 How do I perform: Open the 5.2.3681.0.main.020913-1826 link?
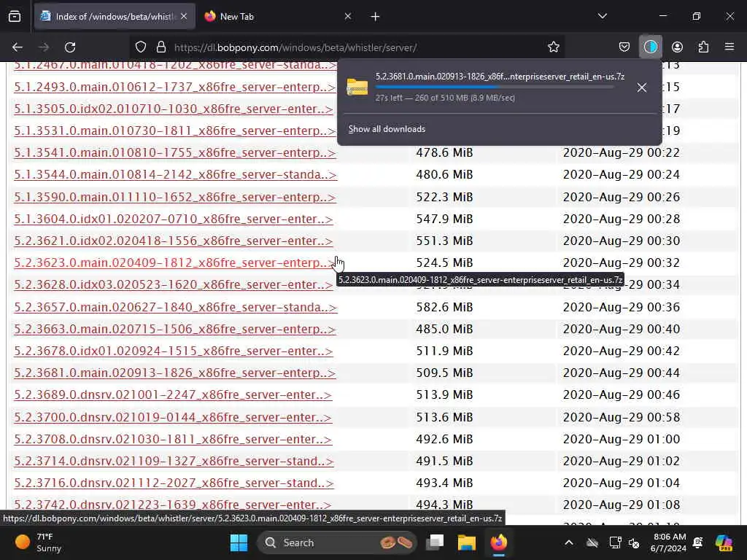(175, 373)
